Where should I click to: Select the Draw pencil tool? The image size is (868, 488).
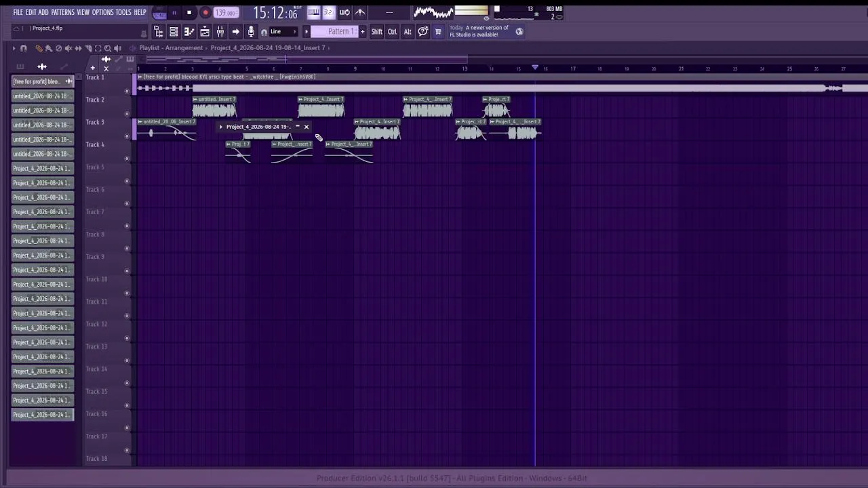[39, 48]
